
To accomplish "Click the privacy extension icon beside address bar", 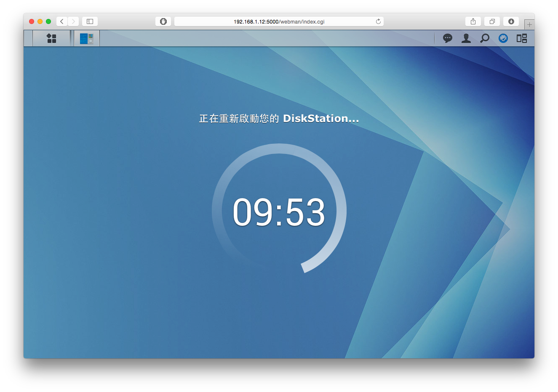I will (x=163, y=21).
